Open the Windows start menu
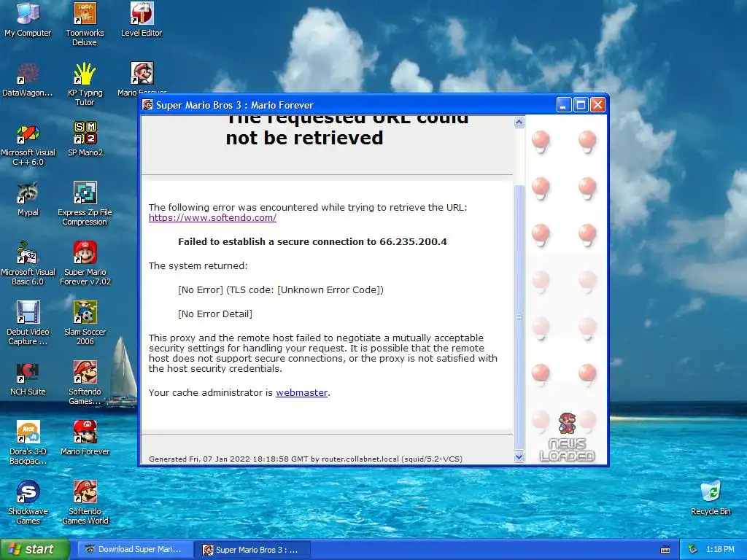Image resolution: width=747 pixels, height=560 pixels. pos(35,550)
